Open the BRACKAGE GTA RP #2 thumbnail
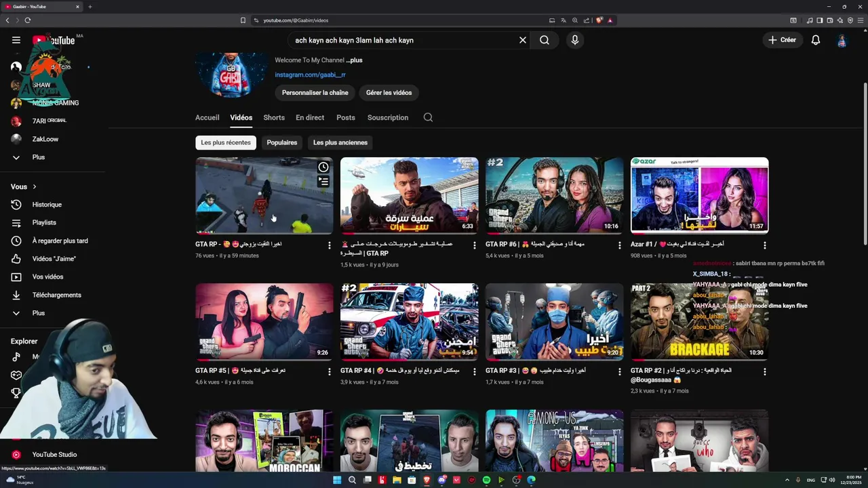 tap(699, 322)
